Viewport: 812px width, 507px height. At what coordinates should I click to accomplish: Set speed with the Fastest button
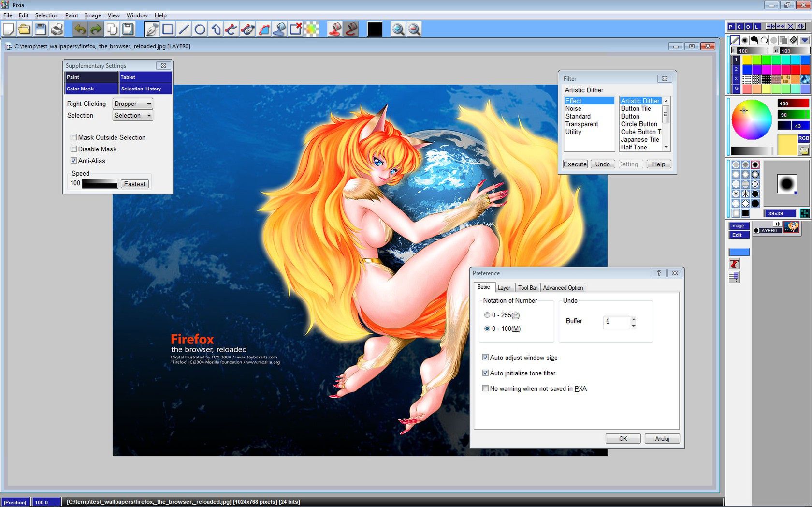tap(134, 184)
